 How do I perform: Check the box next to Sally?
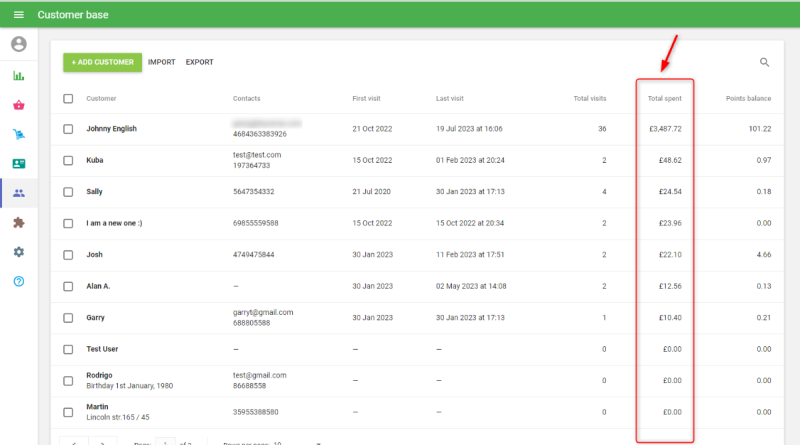(x=68, y=191)
